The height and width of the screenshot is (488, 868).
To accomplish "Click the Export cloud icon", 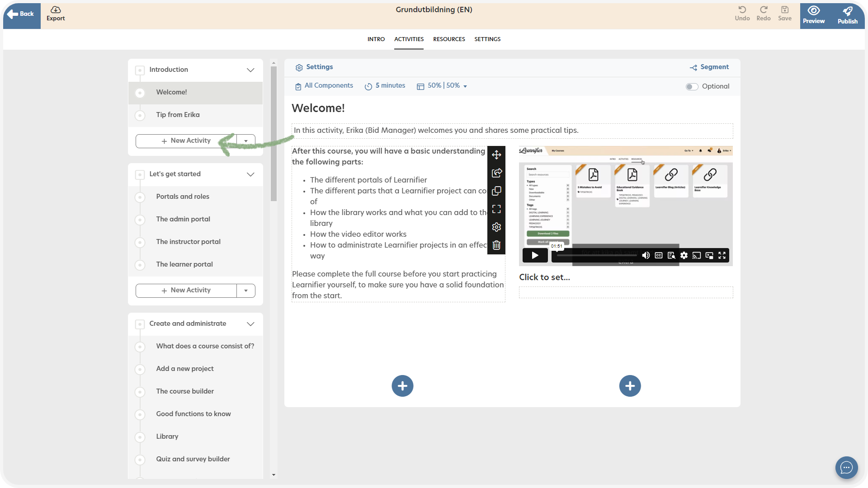I will pyautogui.click(x=56, y=10).
